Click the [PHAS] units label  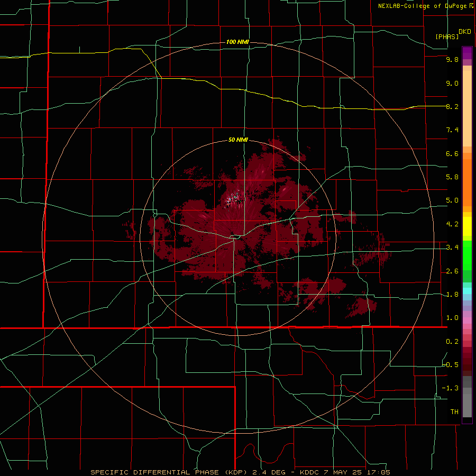pyautogui.click(x=447, y=36)
